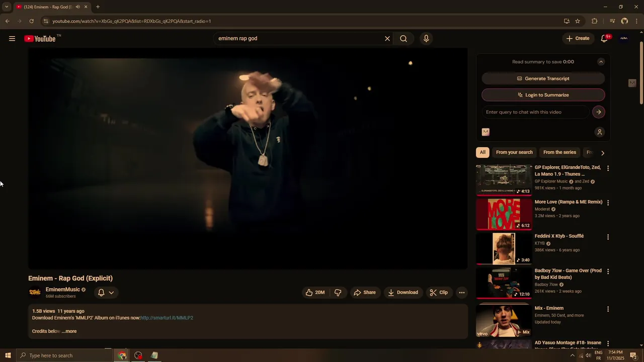Open the smarturl.it/MMLP2 link
The height and width of the screenshot is (362, 644).
pyautogui.click(x=167, y=318)
